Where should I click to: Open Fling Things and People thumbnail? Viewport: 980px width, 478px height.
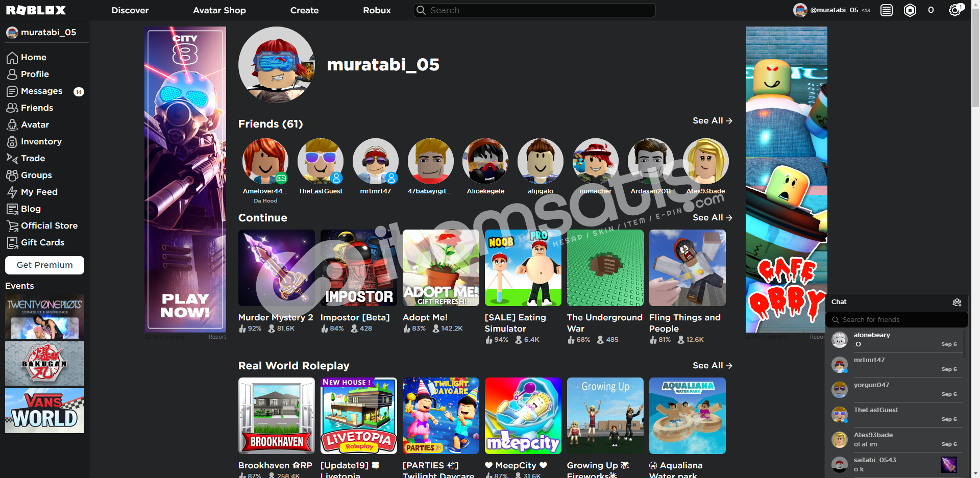coord(688,268)
